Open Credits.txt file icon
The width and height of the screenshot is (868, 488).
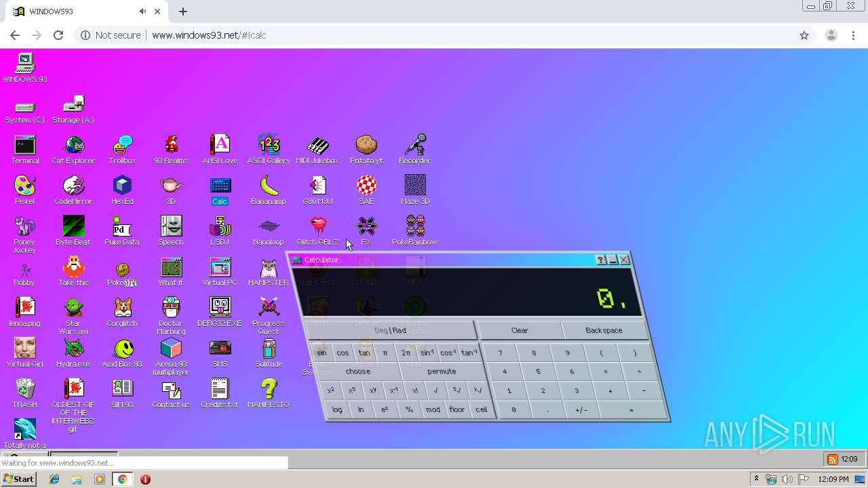tap(220, 394)
